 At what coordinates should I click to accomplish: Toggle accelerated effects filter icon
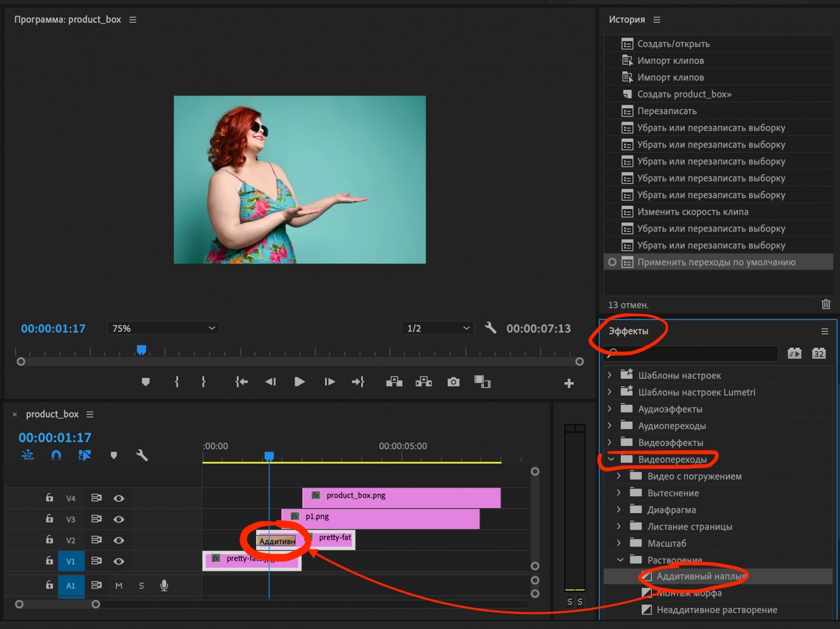tap(795, 353)
